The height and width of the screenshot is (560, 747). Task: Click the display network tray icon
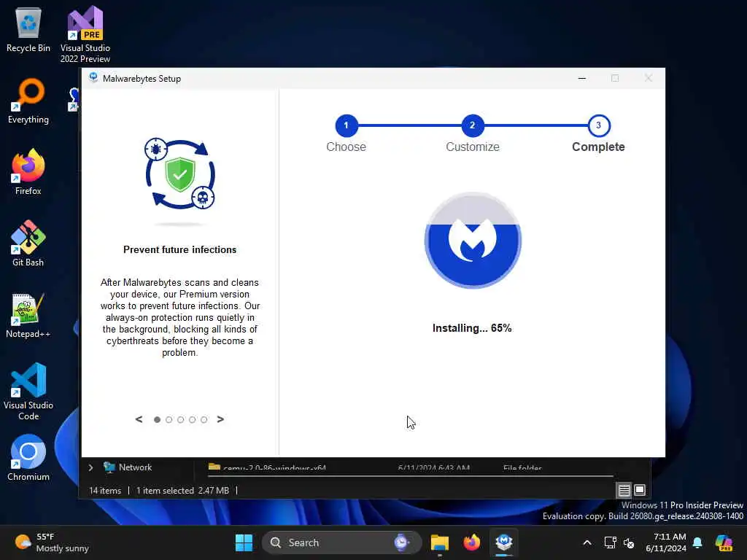(x=611, y=542)
